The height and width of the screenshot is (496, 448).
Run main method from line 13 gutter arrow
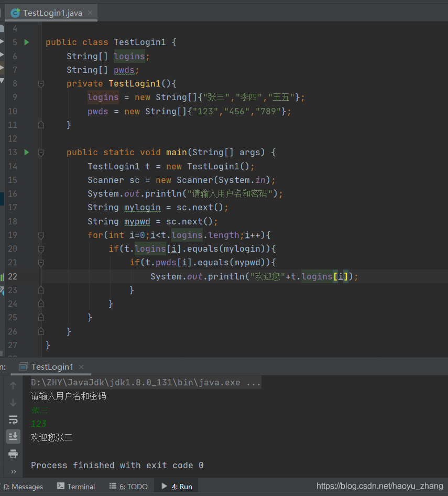tap(27, 153)
